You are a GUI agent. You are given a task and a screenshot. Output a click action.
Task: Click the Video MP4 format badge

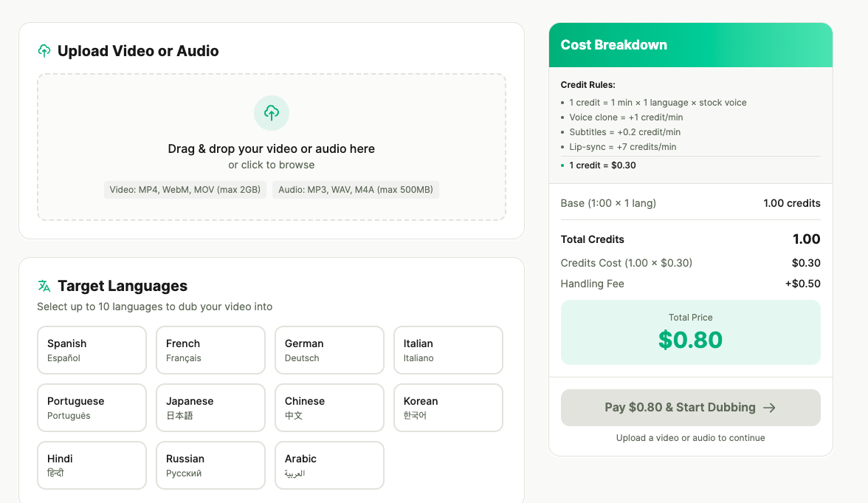pos(184,190)
